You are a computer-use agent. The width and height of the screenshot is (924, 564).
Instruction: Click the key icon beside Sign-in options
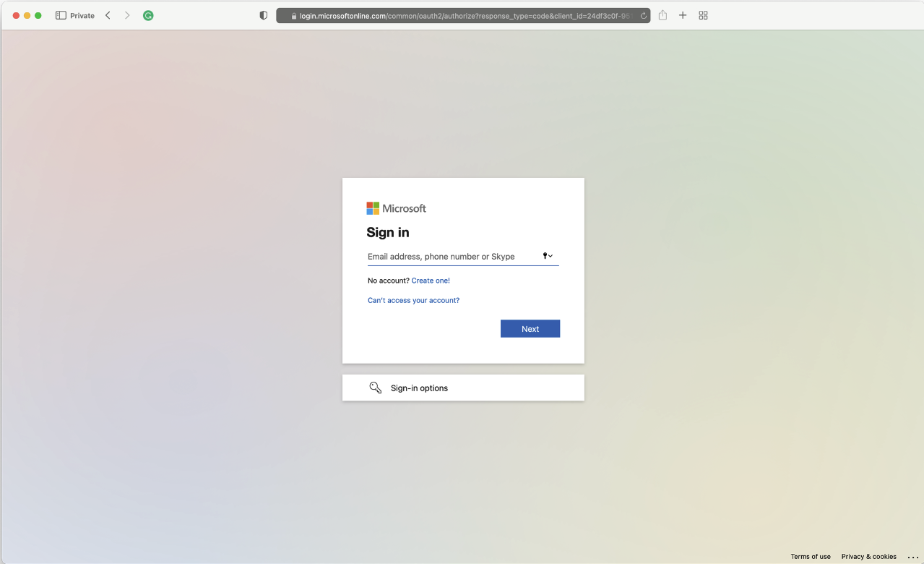point(375,388)
